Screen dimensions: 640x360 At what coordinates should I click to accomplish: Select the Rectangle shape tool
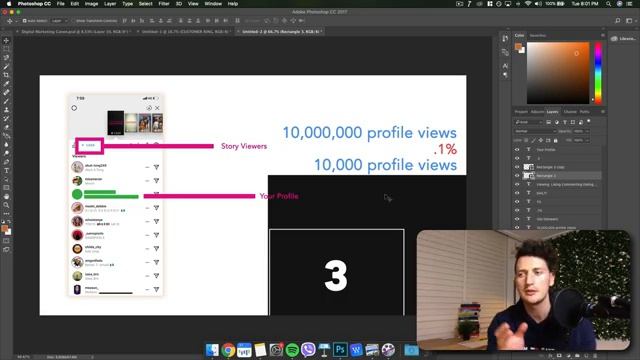pyautogui.click(x=6, y=188)
